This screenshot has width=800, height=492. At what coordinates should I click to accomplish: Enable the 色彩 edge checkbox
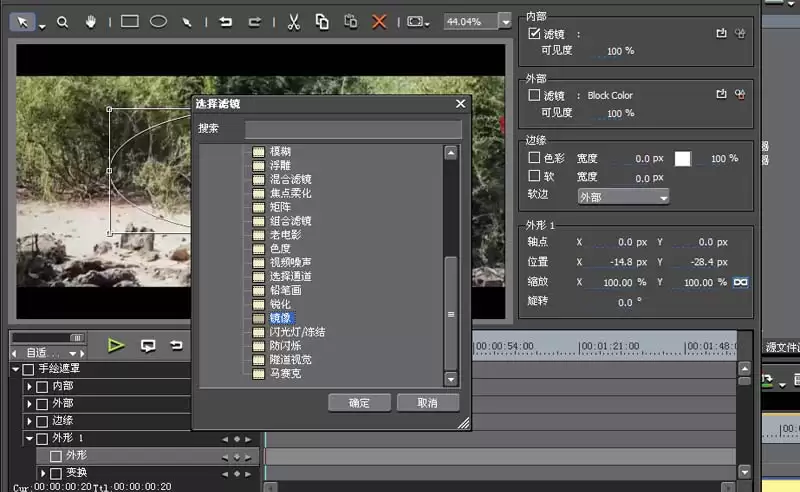pos(534,158)
